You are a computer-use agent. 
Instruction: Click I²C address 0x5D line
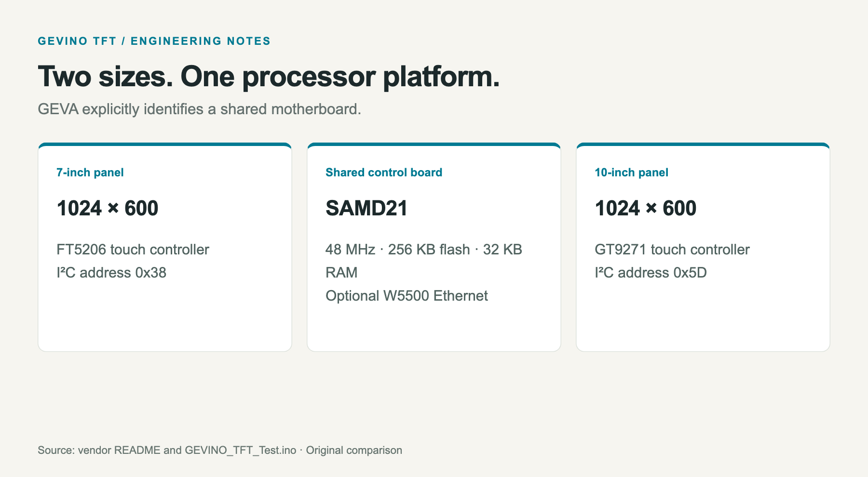(651, 273)
